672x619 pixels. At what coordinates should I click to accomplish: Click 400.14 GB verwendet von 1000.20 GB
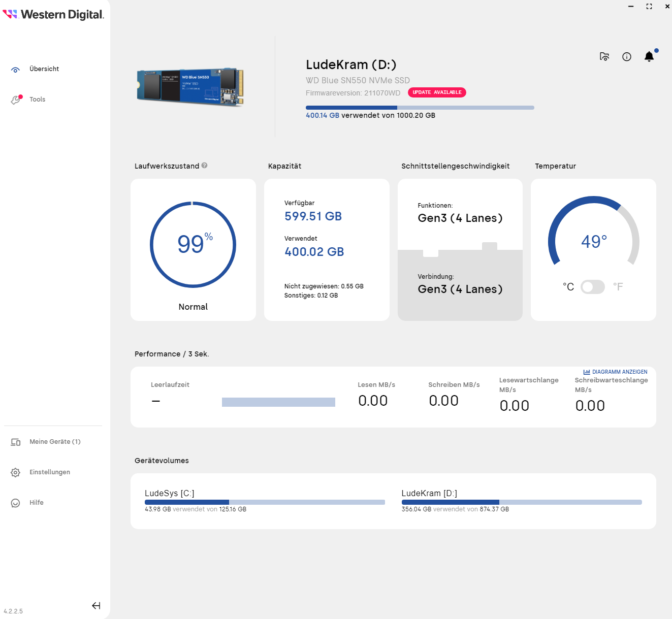coord(370,115)
